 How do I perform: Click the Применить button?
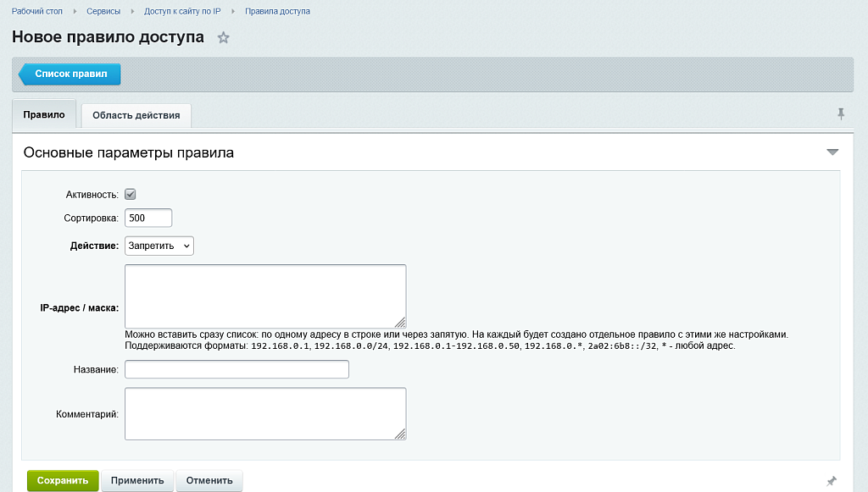click(137, 480)
